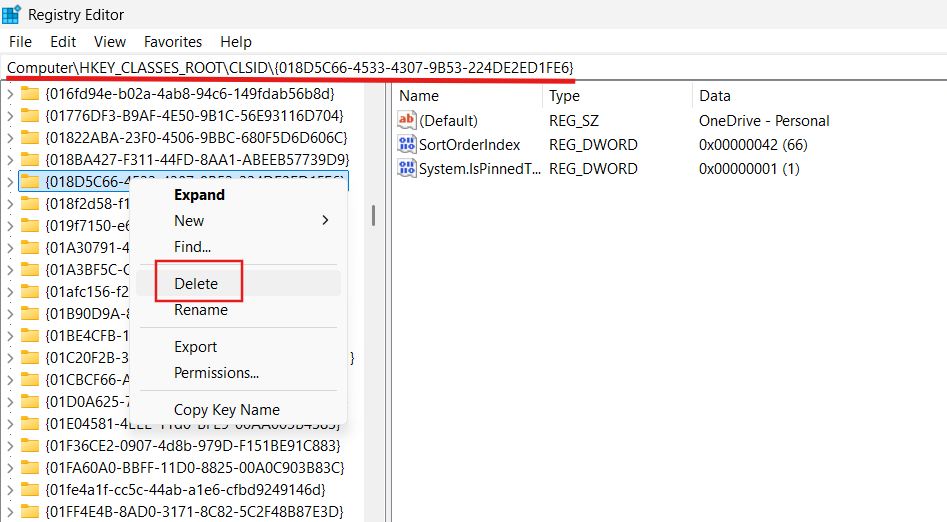Select folder icon of {01fe4a1f-cc5c-44ab-a1e6-cfbd9249146d}
The image size is (947, 522).
(30, 489)
